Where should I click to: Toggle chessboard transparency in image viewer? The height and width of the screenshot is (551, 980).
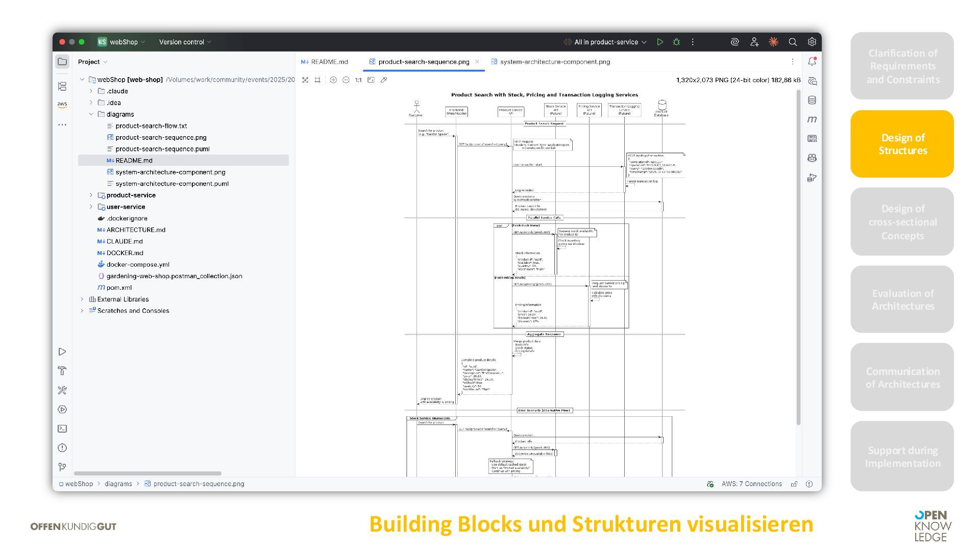pos(305,80)
